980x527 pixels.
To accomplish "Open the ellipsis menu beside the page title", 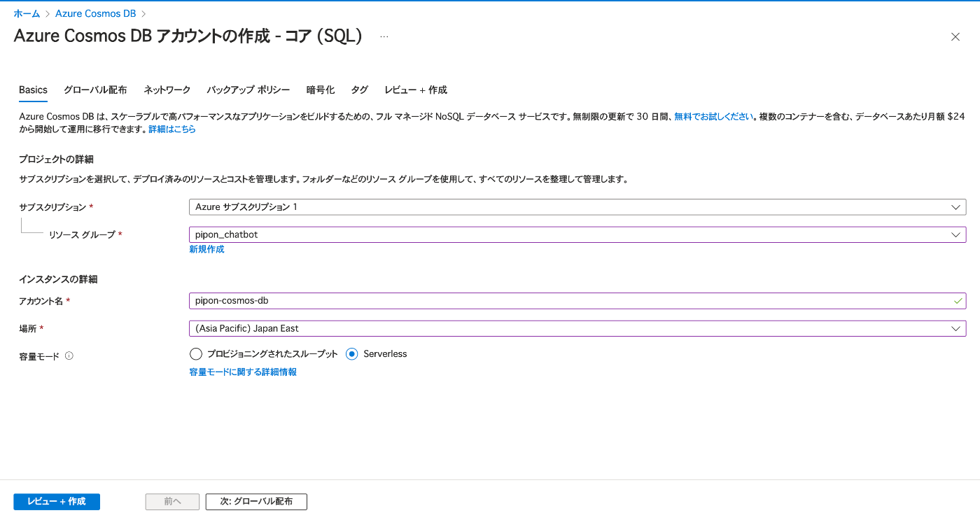I will click(384, 36).
